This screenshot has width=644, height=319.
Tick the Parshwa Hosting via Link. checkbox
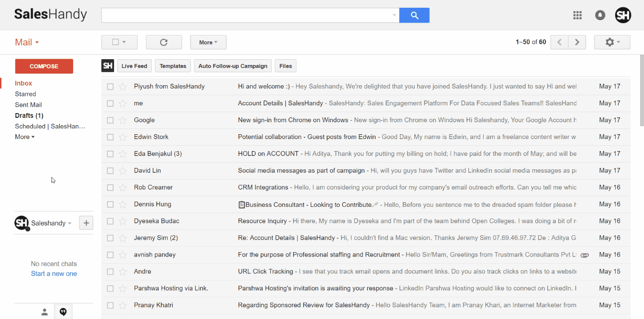pos(110,289)
